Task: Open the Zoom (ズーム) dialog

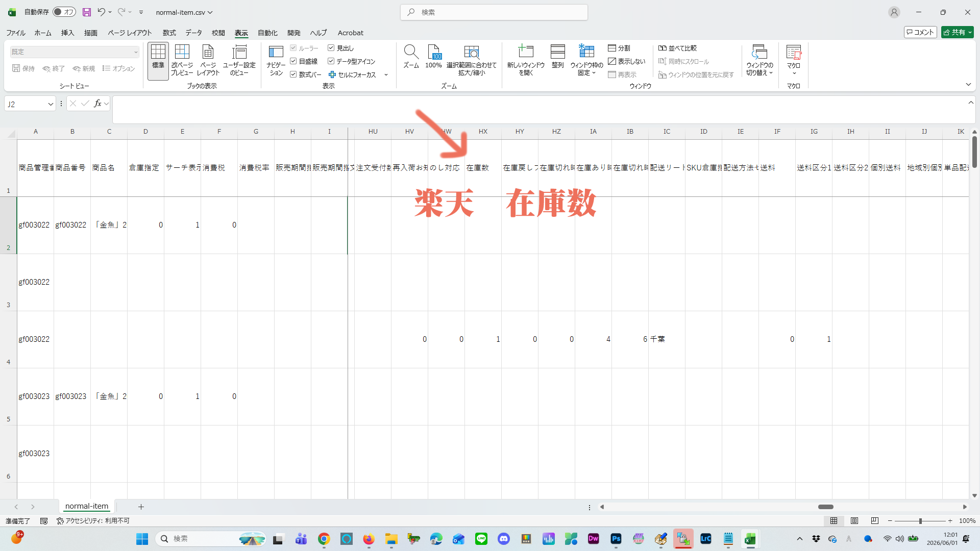Action: (x=411, y=57)
